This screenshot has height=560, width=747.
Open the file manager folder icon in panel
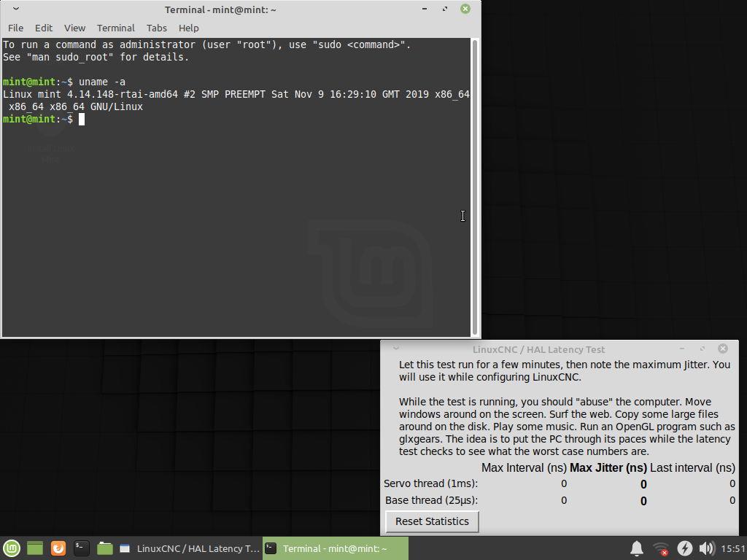click(105, 548)
